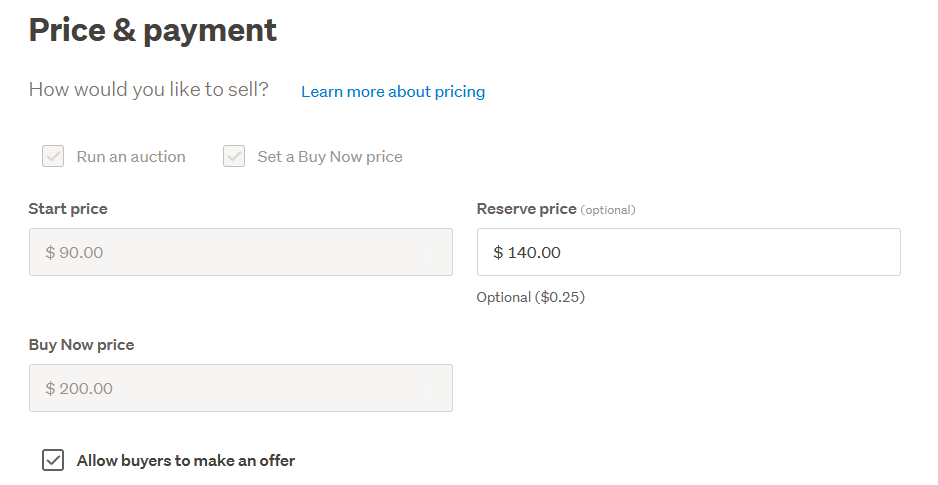The width and height of the screenshot is (938, 485).
Task: Click the dollar sign in the Buy Now price field
Action: point(50,389)
